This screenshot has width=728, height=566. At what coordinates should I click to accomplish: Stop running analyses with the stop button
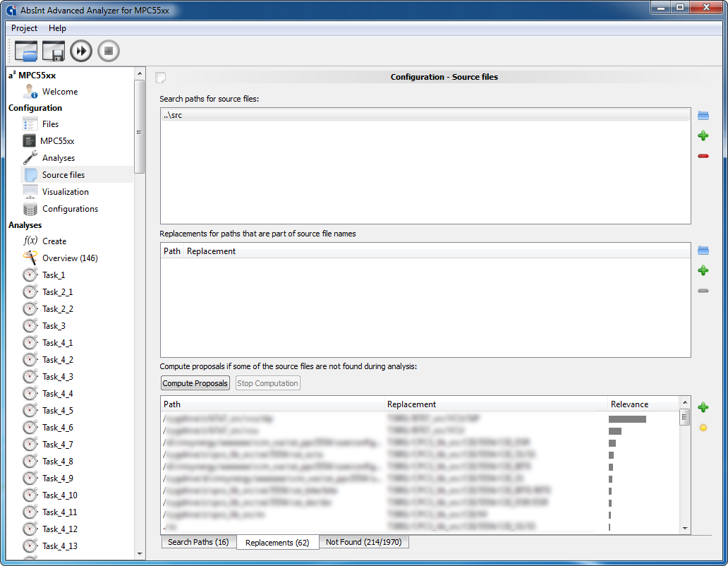click(109, 51)
